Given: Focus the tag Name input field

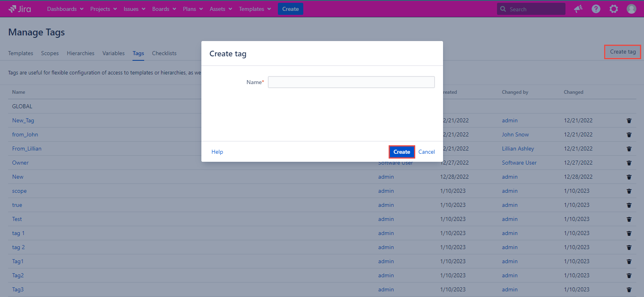Looking at the screenshot, I should tap(351, 82).
